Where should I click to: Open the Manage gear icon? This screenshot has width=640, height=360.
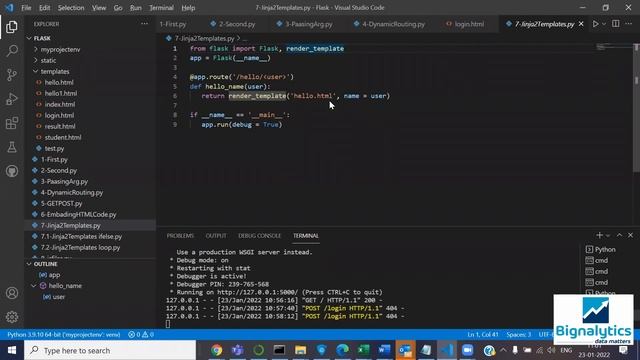(12, 317)
